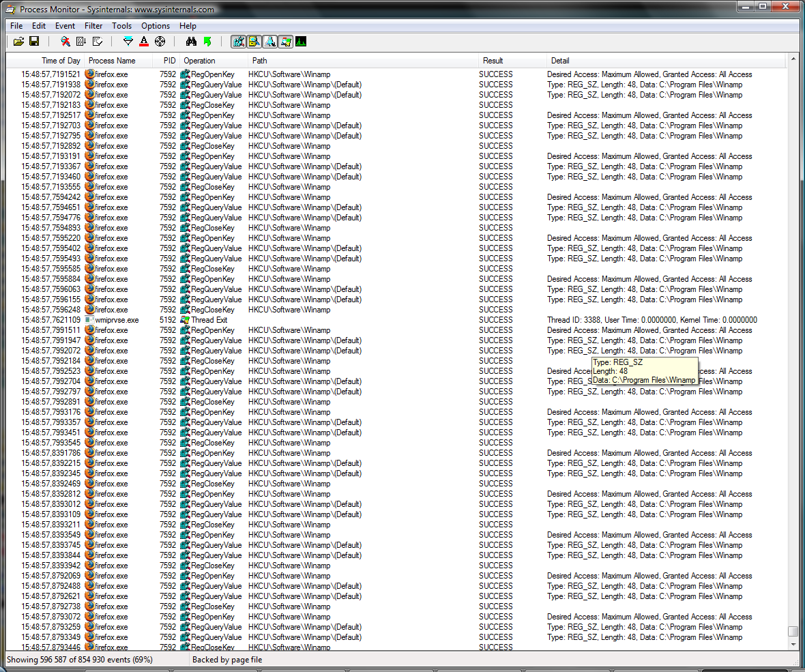Image resolution: width=805 pixels, height=672 pixels.
Task: Select the event at 15:48:57,7993176
Action: (395, 412)
